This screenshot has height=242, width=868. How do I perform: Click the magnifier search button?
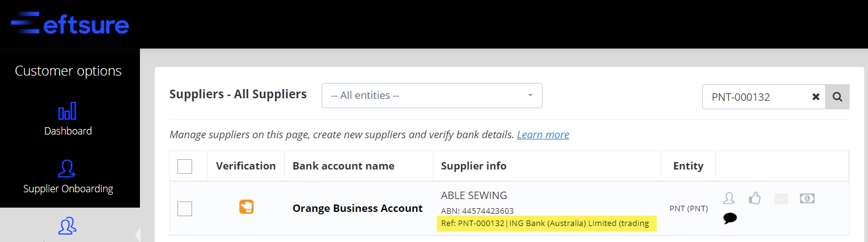pos(837,97)
